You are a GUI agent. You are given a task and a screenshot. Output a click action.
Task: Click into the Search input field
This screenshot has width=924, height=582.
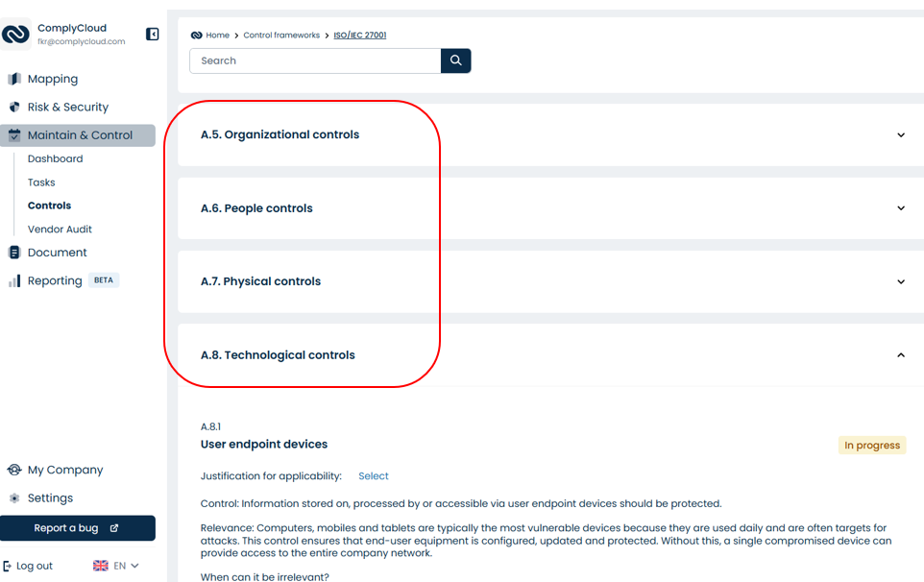click(x=315, y=61)
